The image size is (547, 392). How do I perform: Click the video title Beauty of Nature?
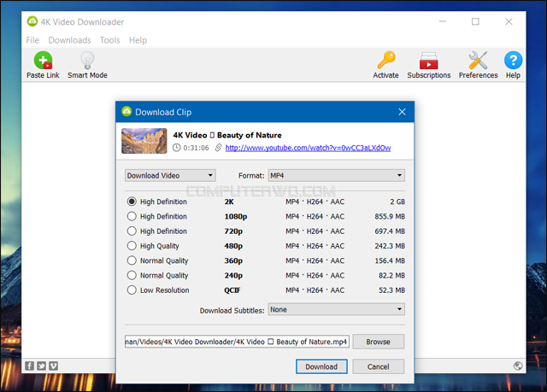pyautogui.click(x=227, y=135)
